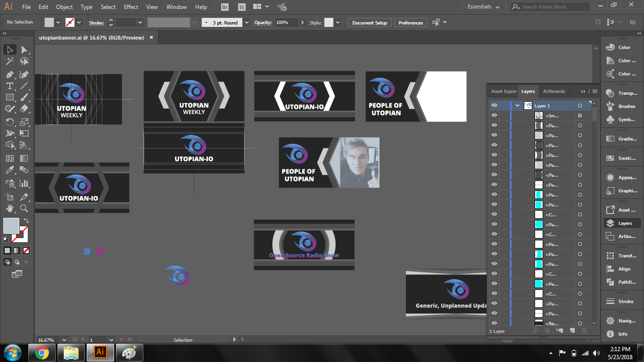
Task: Click the Preferences button
Action: (x=411, y=23)
